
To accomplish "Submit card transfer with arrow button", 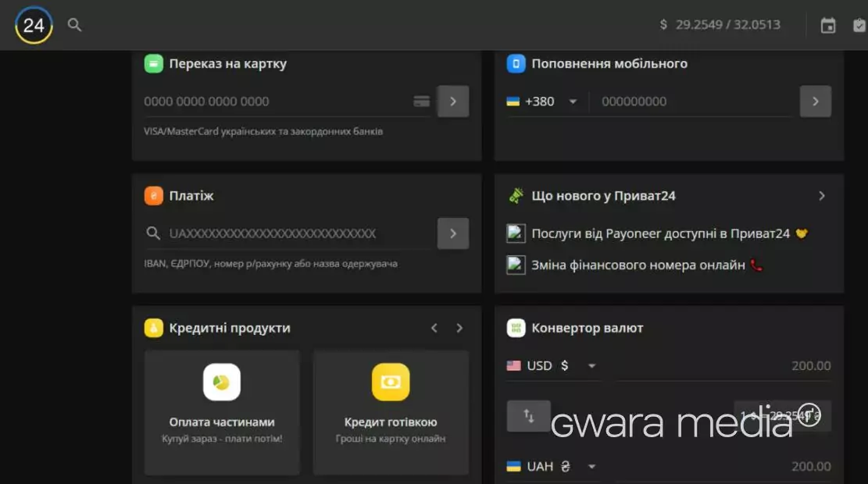I will (453, 101).
